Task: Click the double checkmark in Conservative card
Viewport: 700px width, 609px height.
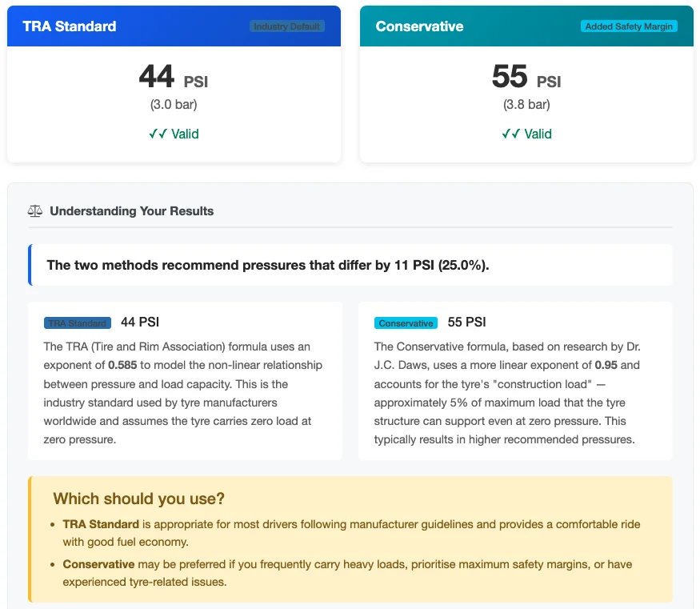Action: [x=510, y=134]
